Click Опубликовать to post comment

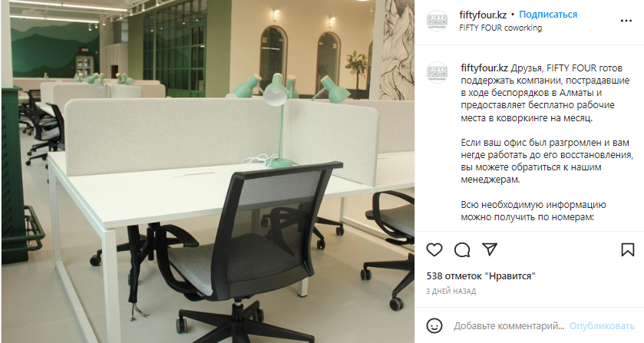(602, 326)
